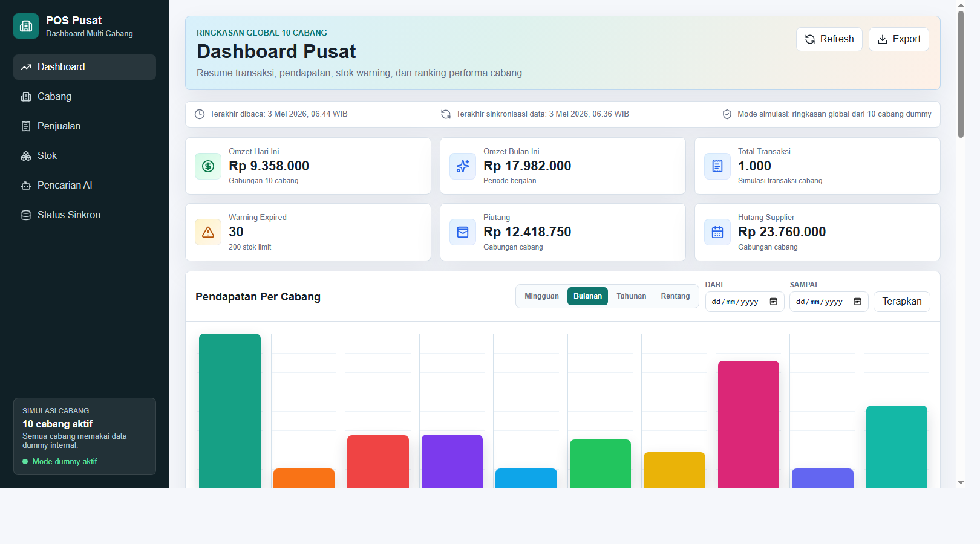Select the Mingguan period tab
This screenshot has height=544, width=980.
tap(541, 296)
